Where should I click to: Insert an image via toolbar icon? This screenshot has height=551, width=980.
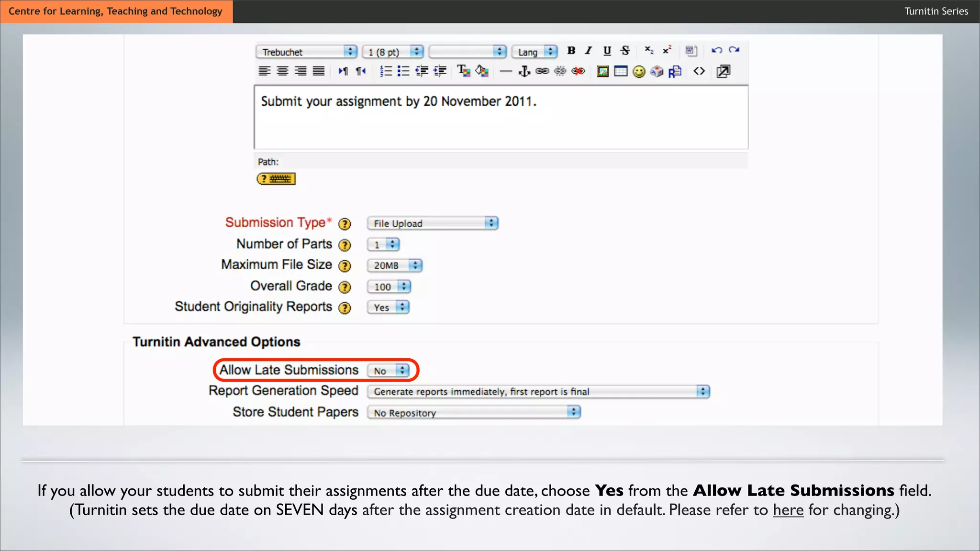point(602,72)
